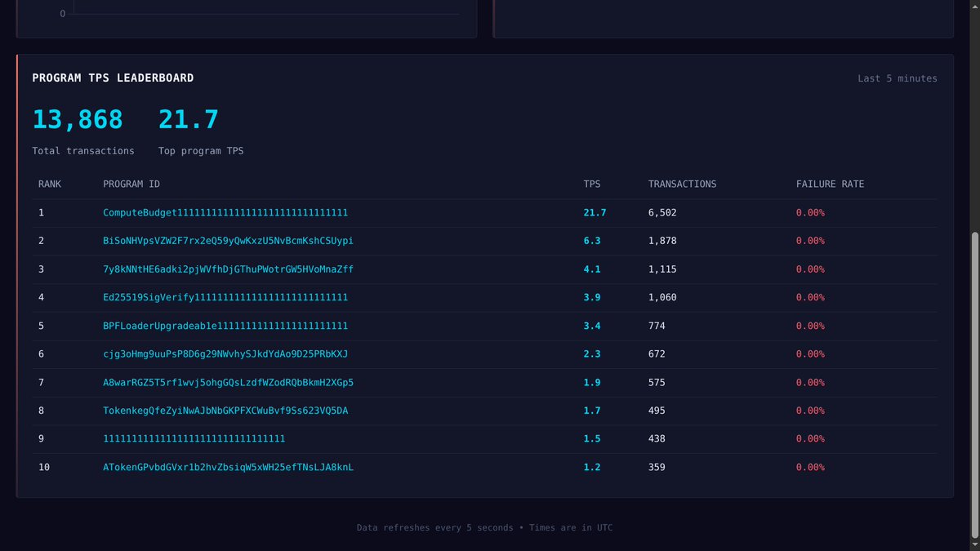Click the 21.7 top program TPS stat
This screenshot has width=980, height=551.
coord(189,119)
